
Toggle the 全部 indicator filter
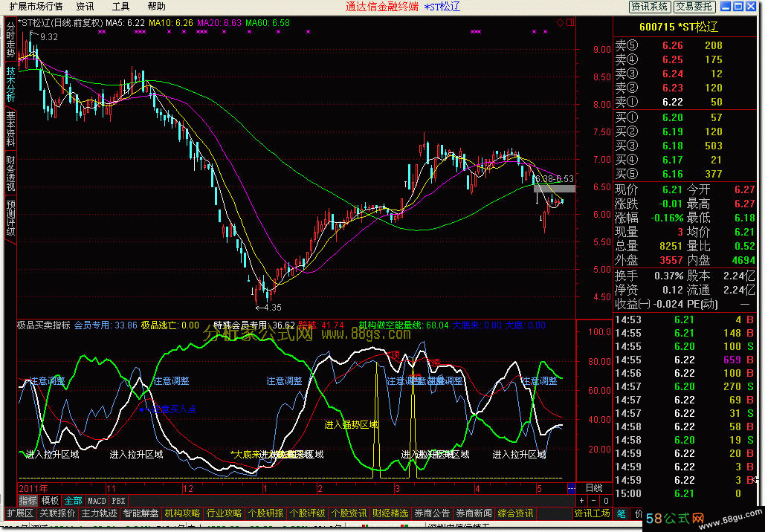click(x=73, y=501)
